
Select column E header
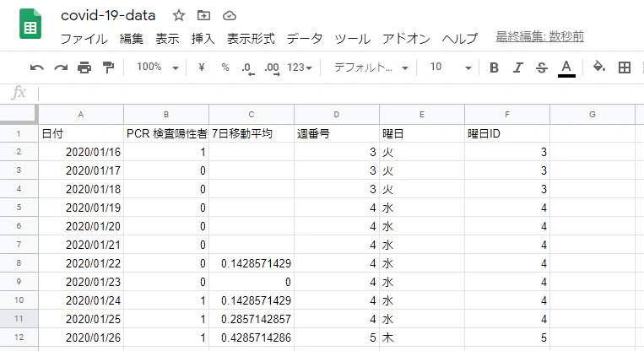[422, 115]
